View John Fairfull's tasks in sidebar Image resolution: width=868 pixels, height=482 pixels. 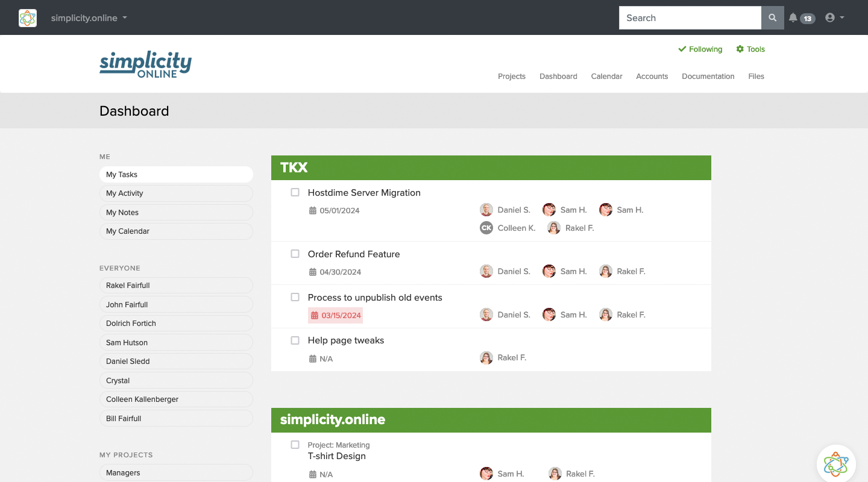tap(176, 305)
